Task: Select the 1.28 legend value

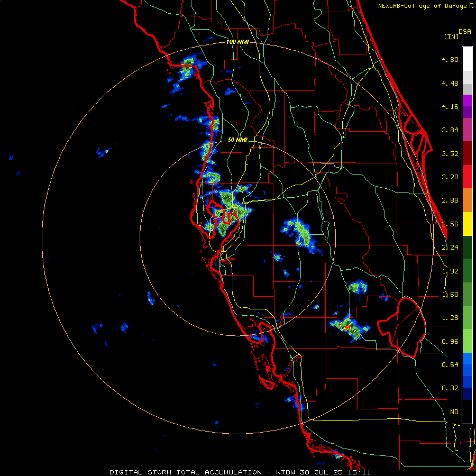Action: 450,318
